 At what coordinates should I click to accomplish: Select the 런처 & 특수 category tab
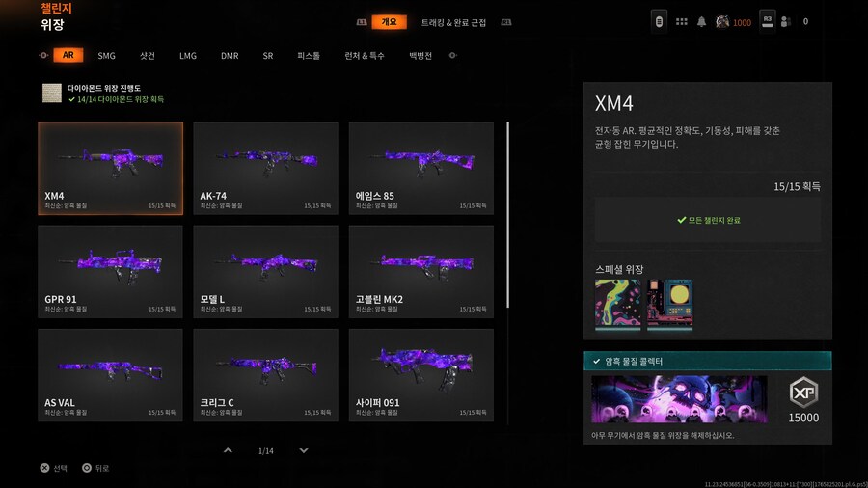coord(365,56)
